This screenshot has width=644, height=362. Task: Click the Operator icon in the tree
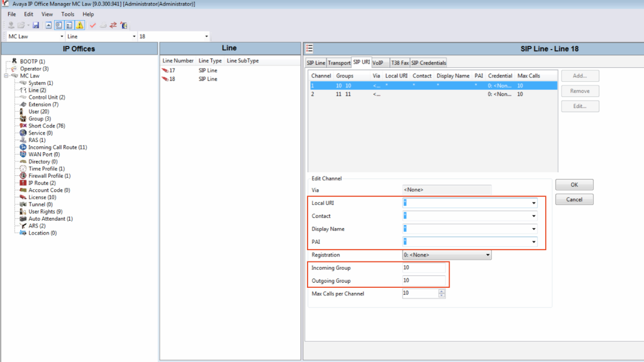14,69
